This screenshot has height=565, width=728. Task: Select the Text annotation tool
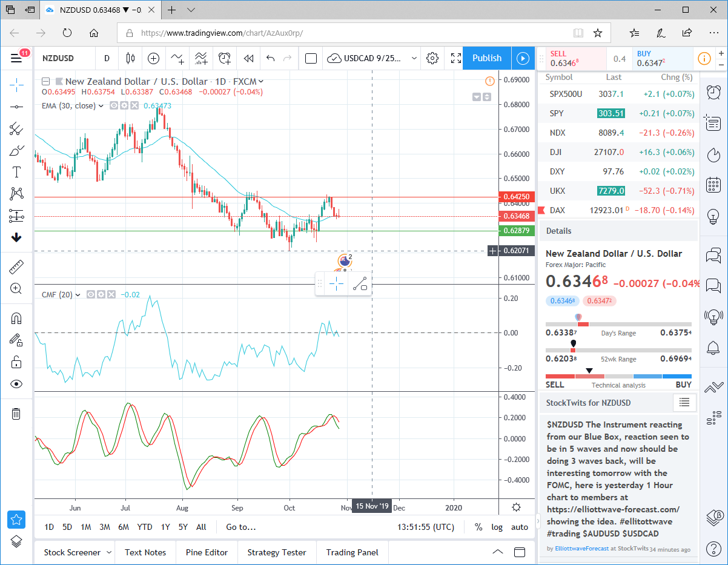tap(16, 172)
